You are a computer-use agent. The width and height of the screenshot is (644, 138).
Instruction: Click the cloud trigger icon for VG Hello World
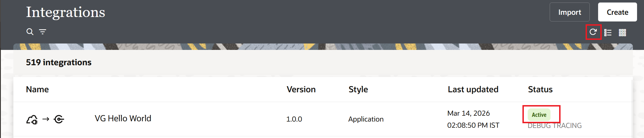click(32, 119)
